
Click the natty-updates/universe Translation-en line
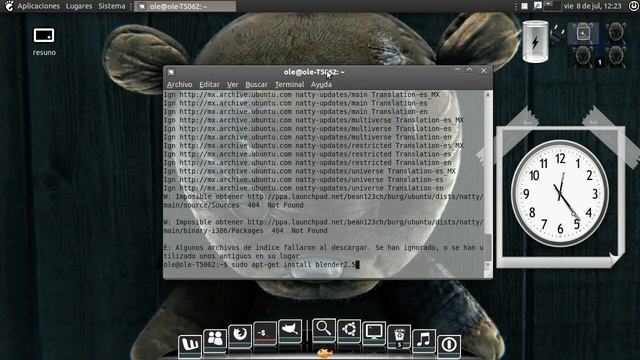tap(303, 188)
